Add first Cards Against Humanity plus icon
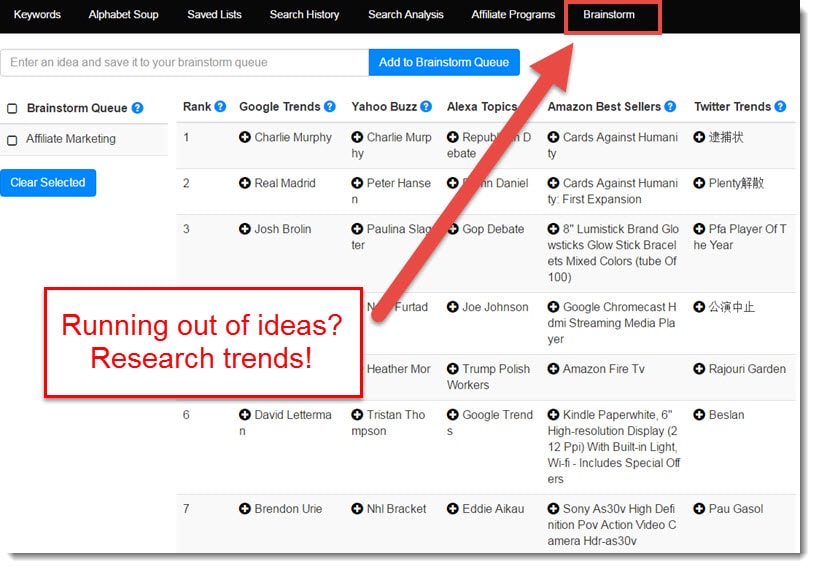The height and width of the screenshot is (568, 815). [x=553, y=137]
